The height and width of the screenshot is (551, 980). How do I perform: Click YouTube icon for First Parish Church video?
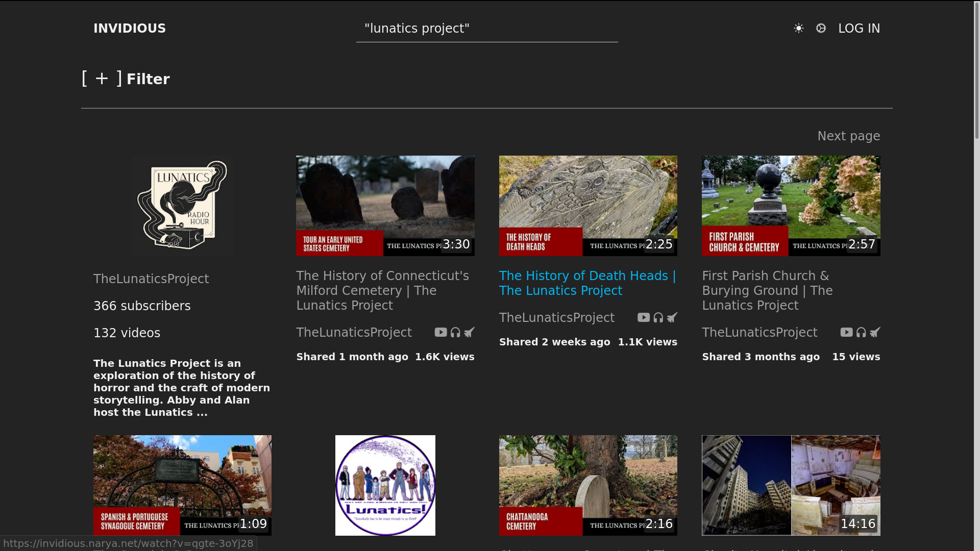coord(846,333)
